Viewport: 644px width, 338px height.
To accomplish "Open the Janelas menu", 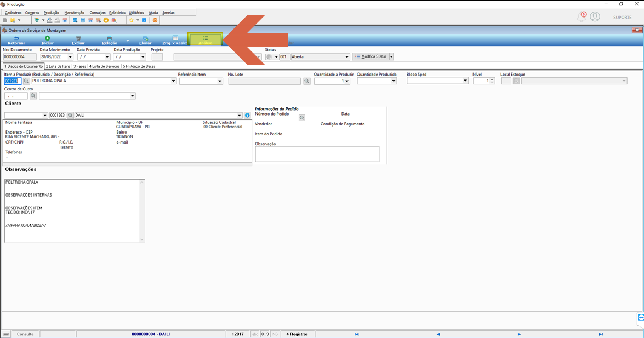I will point(168,13).
